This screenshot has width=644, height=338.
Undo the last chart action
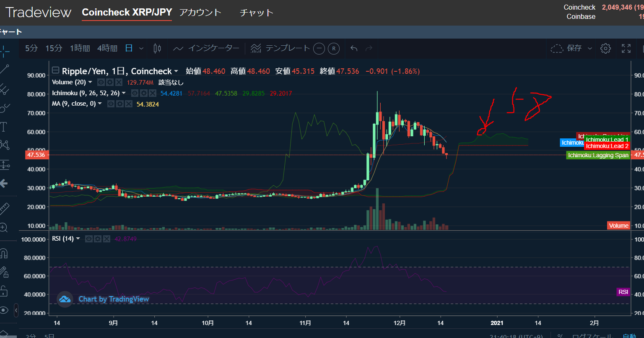pos(354,49)
